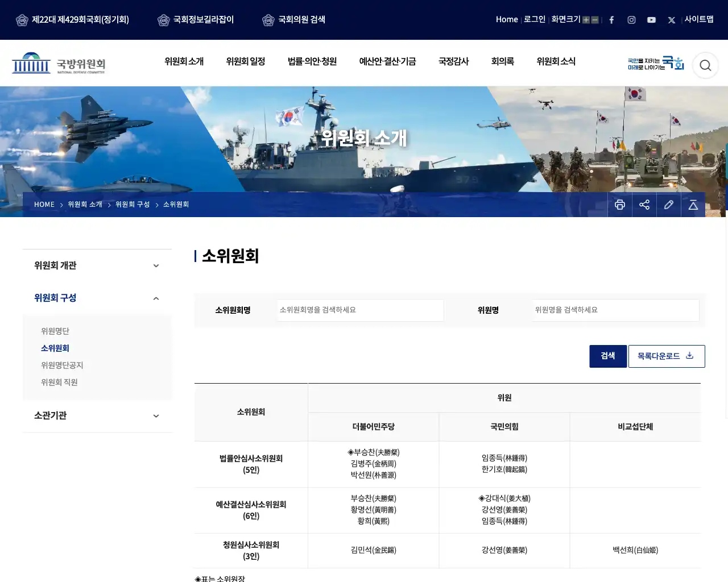
Task: Open the 법률·의안·청원 menu
Action: pyautogui.click(x=312, y=61)
